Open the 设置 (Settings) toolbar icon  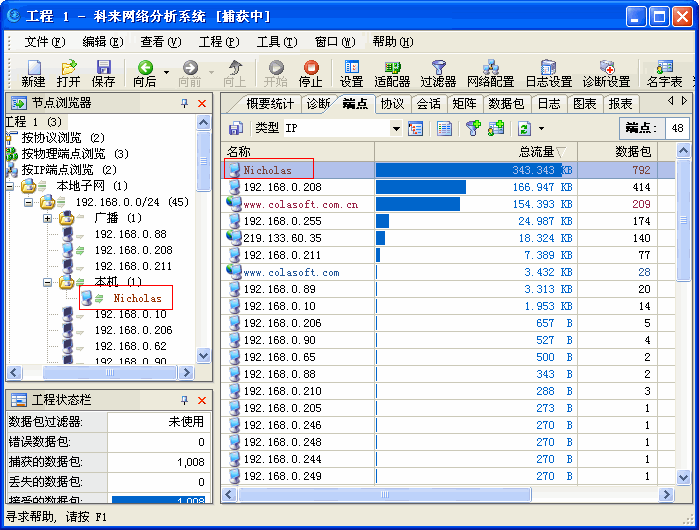pos(352,73)
